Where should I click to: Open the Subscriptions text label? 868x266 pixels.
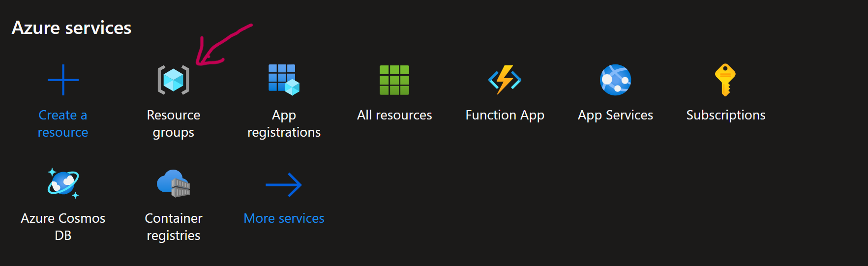(x=725, y=115)
